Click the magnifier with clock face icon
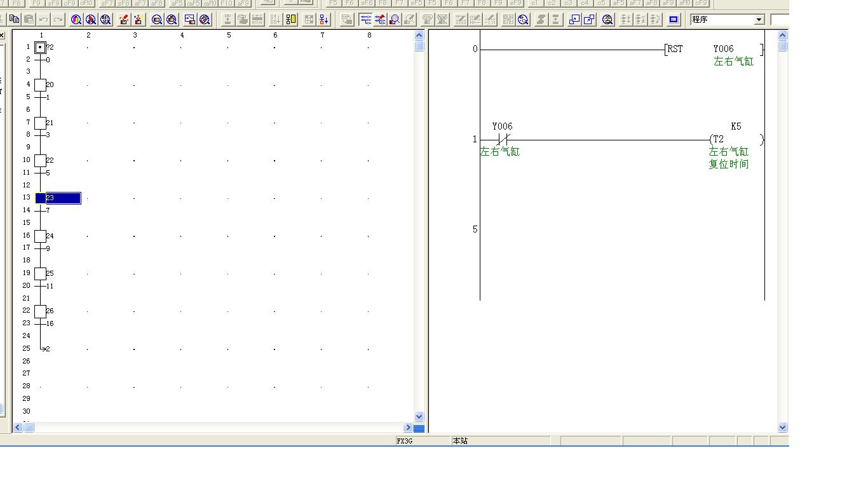Image resolution: width=868 pixels, height=488 pixels. click(523, 20)
